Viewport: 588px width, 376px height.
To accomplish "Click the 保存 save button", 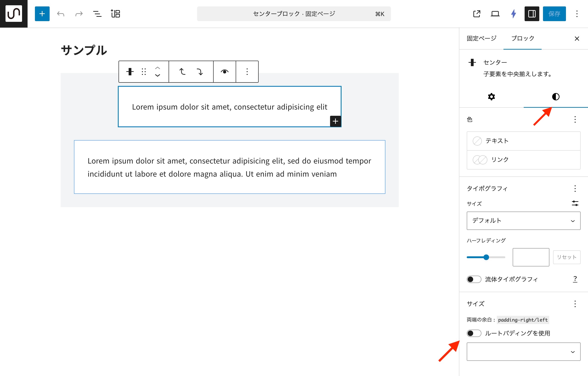I will tap(554, 14).
